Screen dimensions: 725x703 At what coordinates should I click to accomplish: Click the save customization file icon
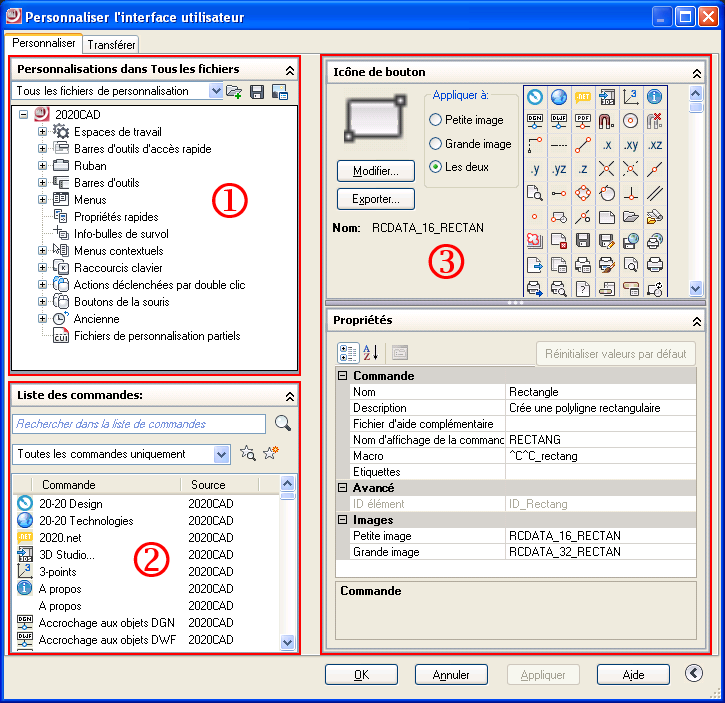pyautogui.click(x=257, y=92)
